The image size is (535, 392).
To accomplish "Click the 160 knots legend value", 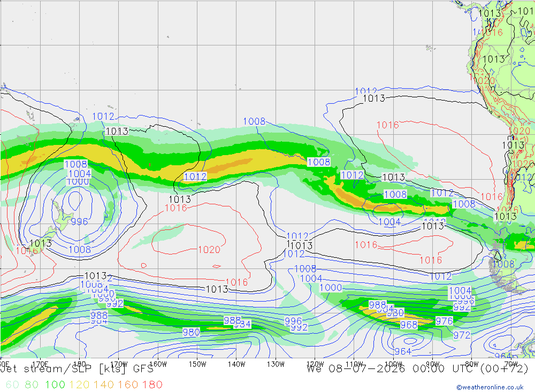I will pos(128,385).
